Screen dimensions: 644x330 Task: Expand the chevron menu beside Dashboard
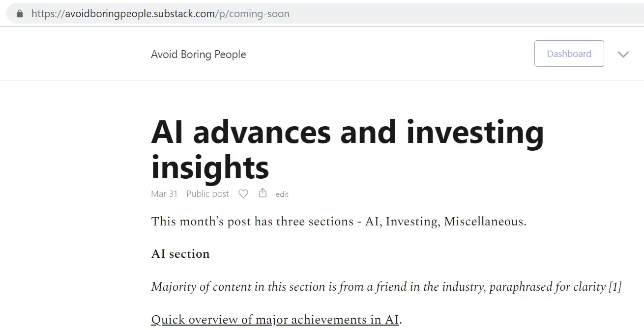(623, 54)
